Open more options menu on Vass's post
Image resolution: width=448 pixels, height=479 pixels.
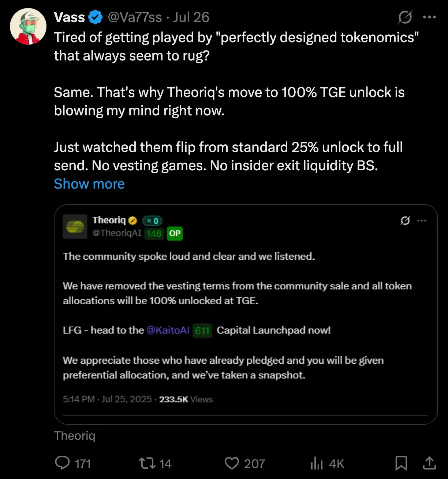(x=429, y=17)
